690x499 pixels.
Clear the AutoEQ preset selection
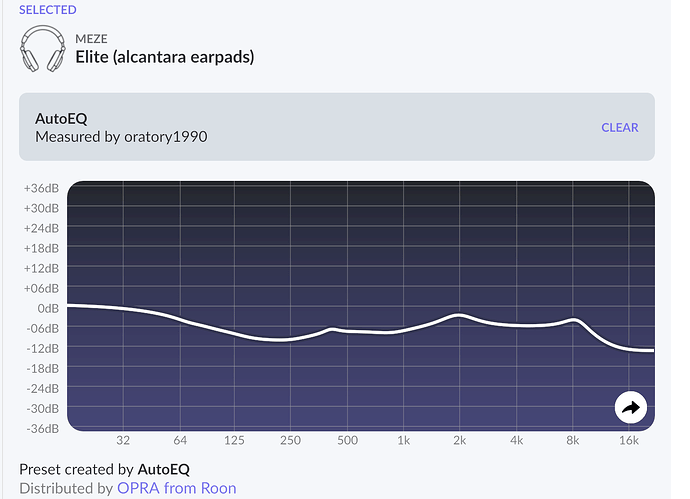point(619,127)
